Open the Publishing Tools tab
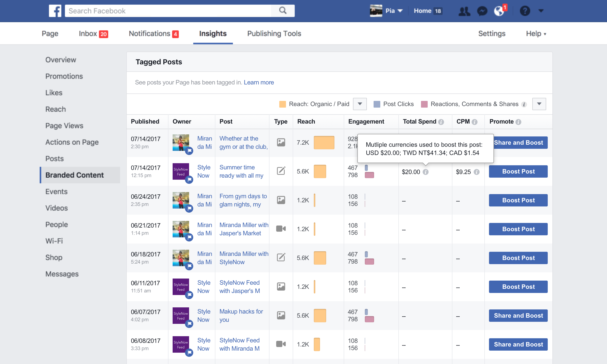 (274, 33)
